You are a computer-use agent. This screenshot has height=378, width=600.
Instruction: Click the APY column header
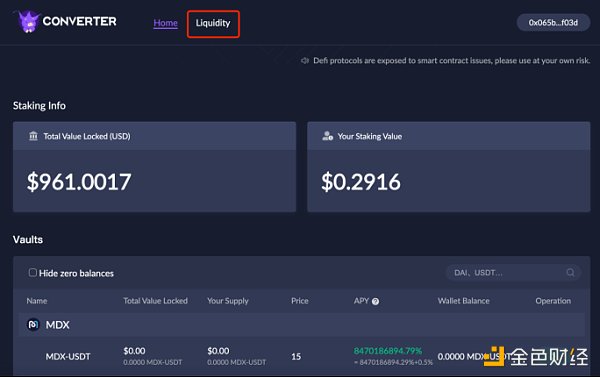click(361, 301)
